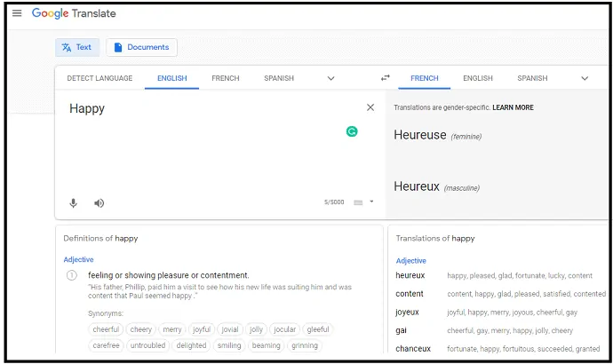613x364 pixels.
Task: Click the content translation row word
Action: click(410, 294)
